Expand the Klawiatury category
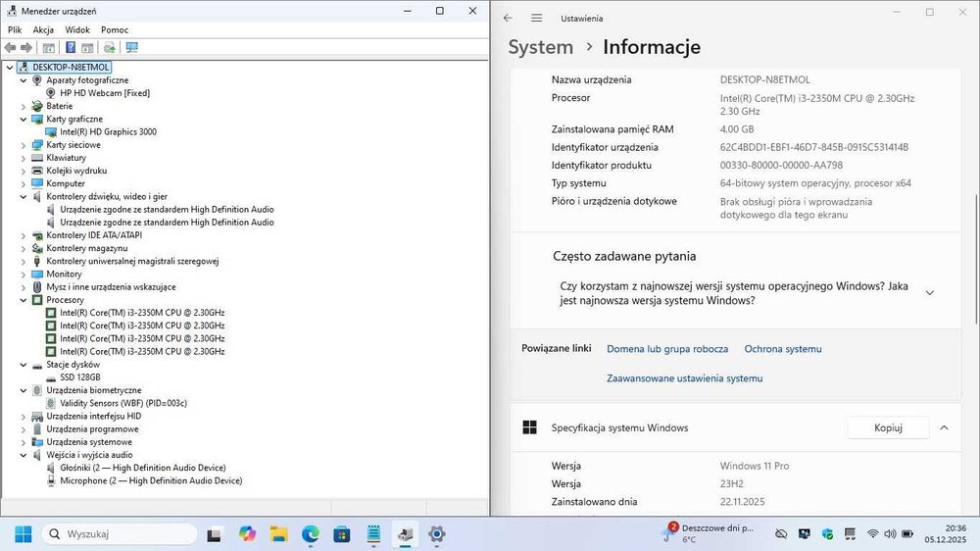This screenshot has width=980, height=551. pyautogui.click(x=24, y=158)
